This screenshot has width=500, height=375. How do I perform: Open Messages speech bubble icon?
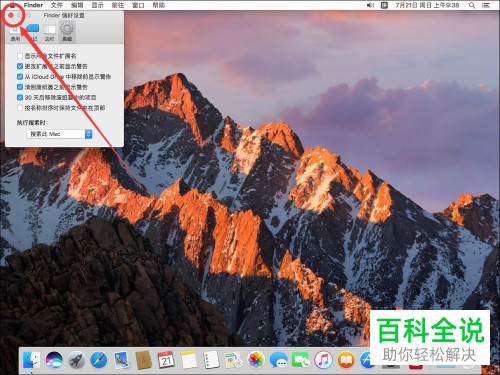pyautogui.click(x=279, y=360)
